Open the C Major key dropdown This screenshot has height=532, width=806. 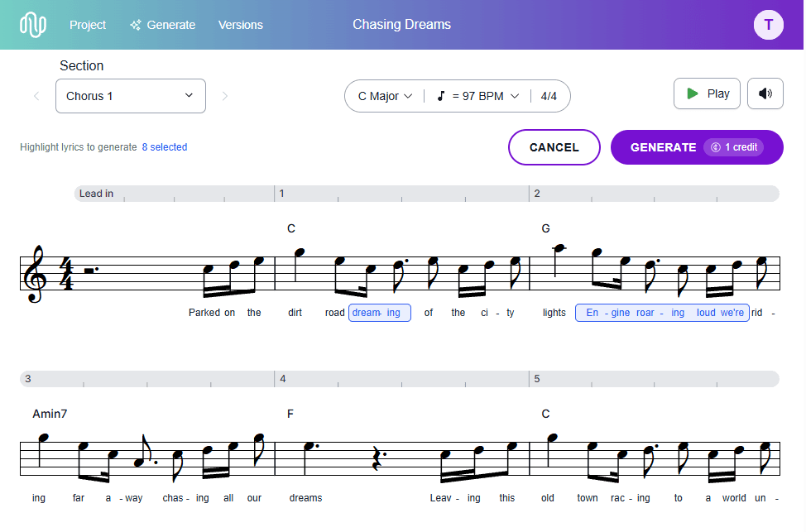click(x=385, y=96)
